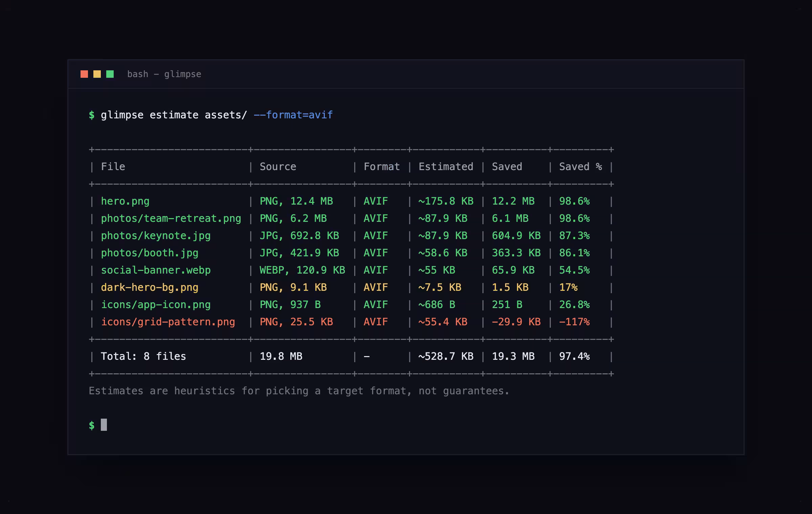Click the '604.9 KB' saved value
This screenshot has height=514, width=812.
point(516,236)
